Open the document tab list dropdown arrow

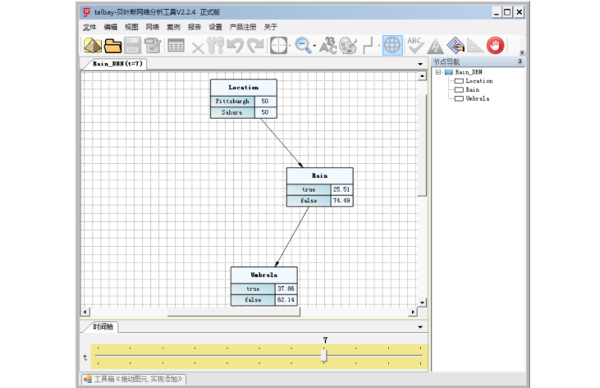420,64
